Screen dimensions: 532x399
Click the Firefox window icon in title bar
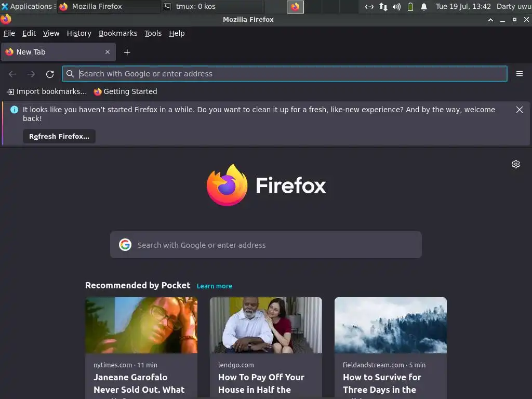point(6,19)
